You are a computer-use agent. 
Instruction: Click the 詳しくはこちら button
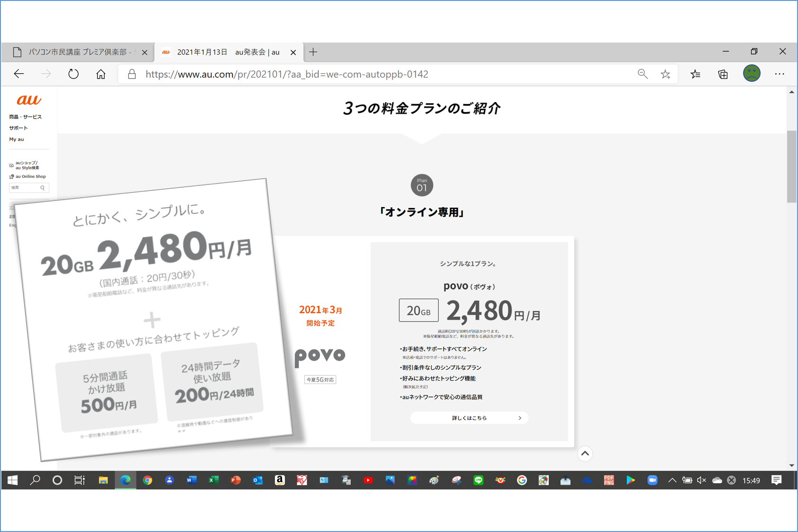pyautogui.click(x=469, y=418)
